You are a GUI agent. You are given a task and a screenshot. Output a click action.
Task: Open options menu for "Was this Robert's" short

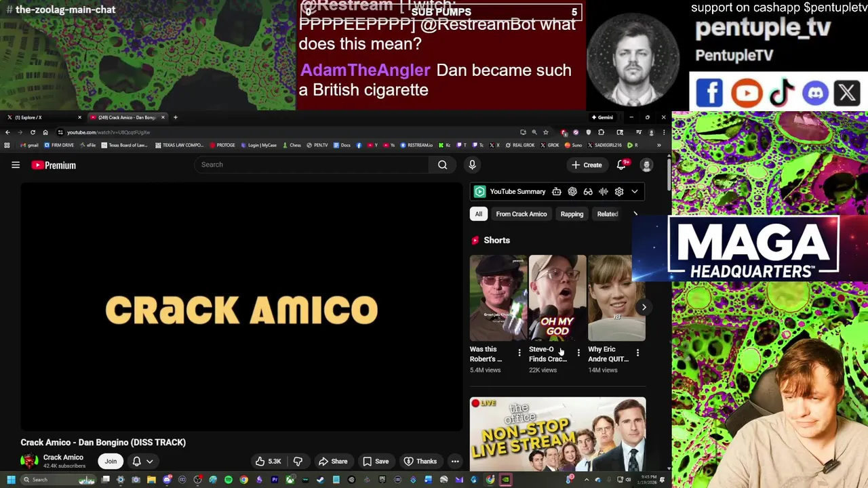point(519,353)
